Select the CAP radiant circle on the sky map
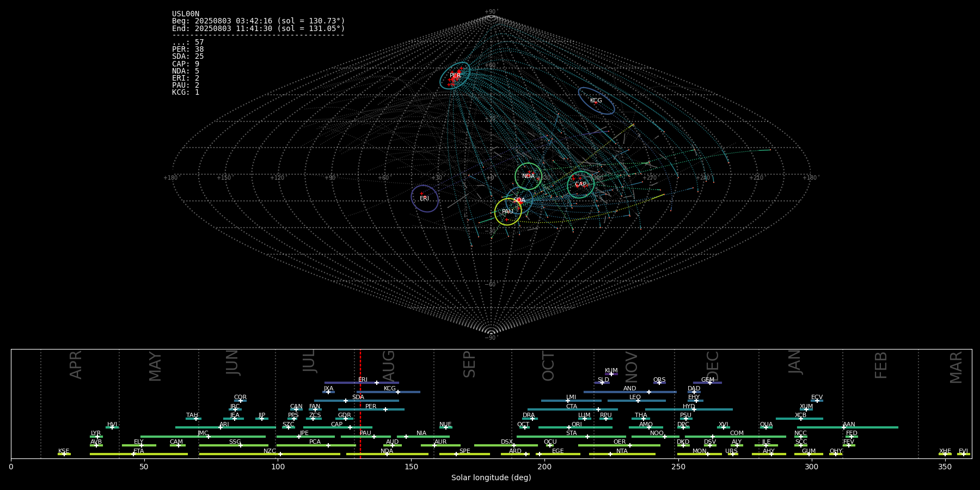The height and width of the screenshot is (490, 980). point(580,185)
